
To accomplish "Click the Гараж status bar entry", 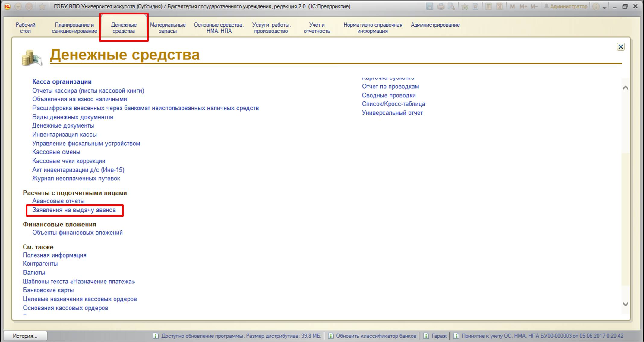I will tap(439, 336).
